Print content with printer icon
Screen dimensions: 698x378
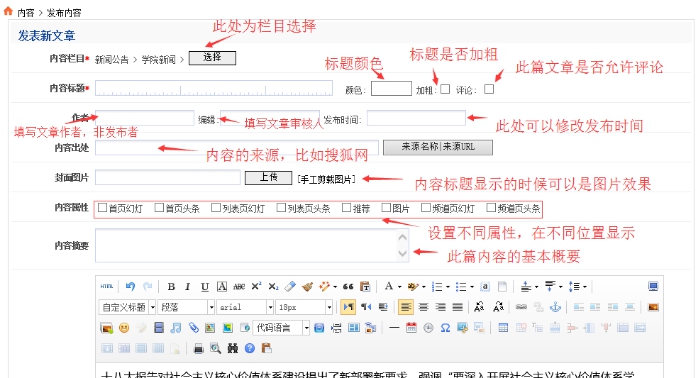[x=199, y=348]
